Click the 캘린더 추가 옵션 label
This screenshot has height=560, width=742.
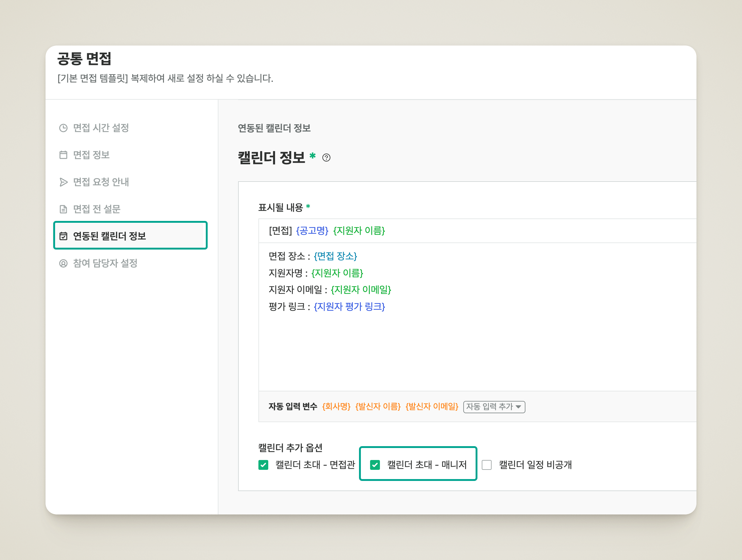[290, 448]
